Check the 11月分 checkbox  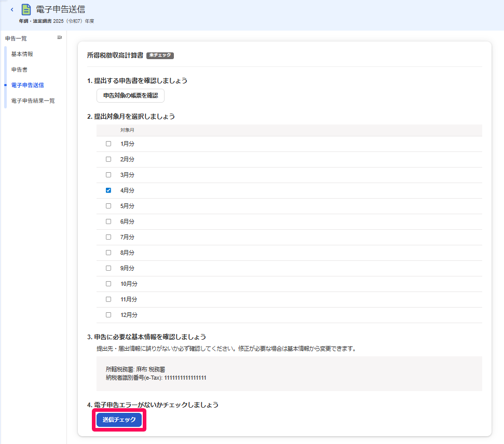click(x=108, y=299)
